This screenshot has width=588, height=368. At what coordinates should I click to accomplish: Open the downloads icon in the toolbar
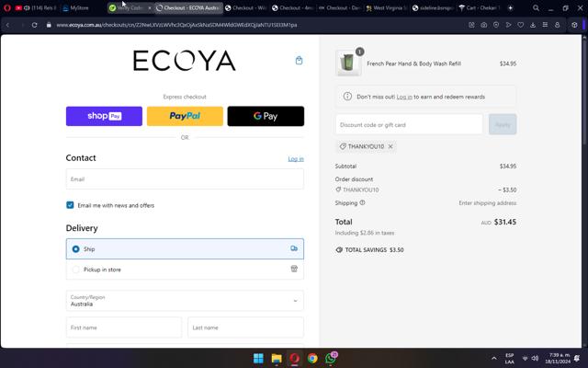click(533, 25)
